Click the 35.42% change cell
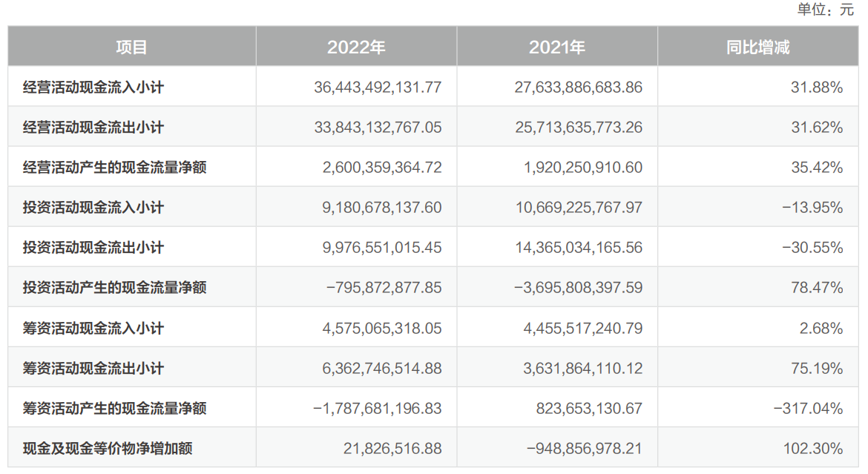 817,168
